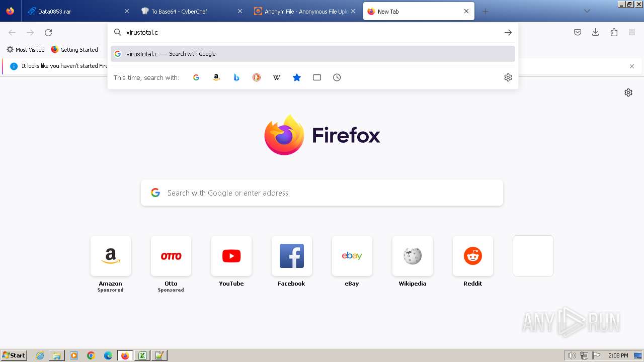Focus Search with Google or enter address box
Viewport: 644px width, 362px height.
[322, 193]
